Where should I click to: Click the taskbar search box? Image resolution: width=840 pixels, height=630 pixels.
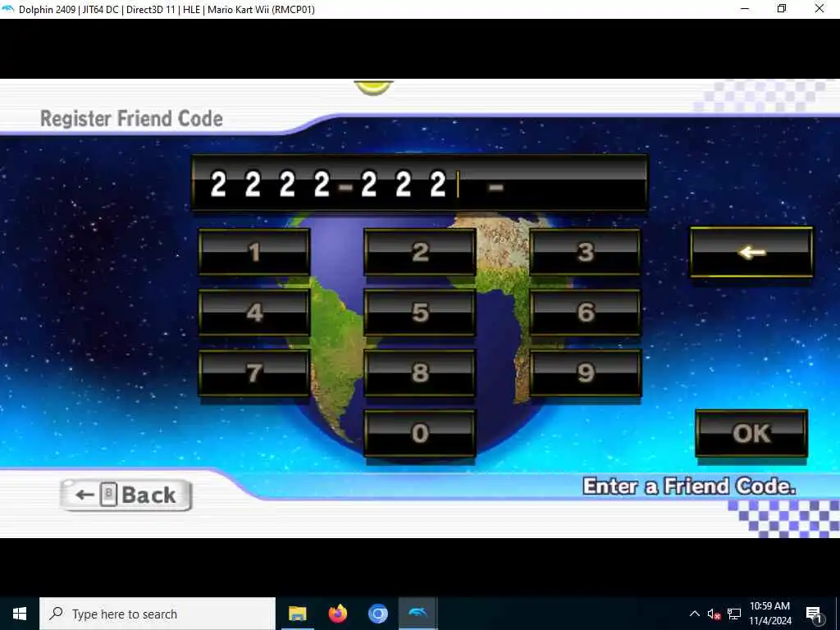(157, 614)
